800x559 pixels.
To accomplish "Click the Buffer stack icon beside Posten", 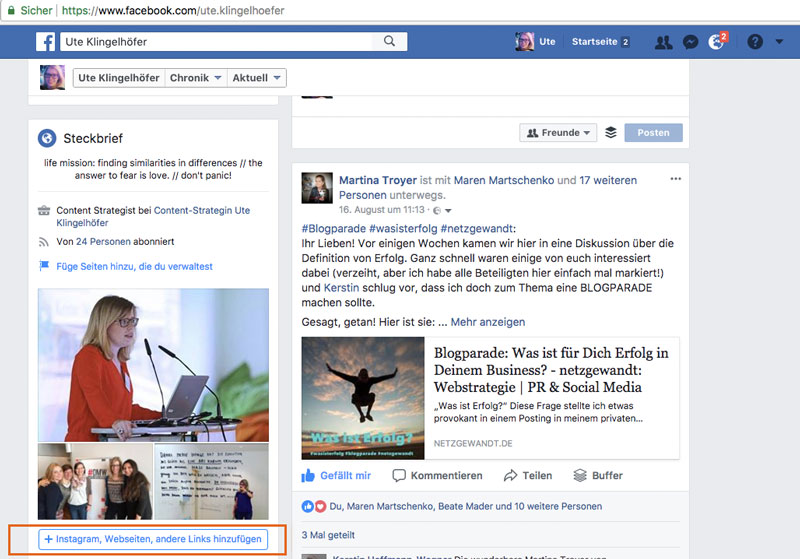I will pyautogui.click(x=611, y=133).
